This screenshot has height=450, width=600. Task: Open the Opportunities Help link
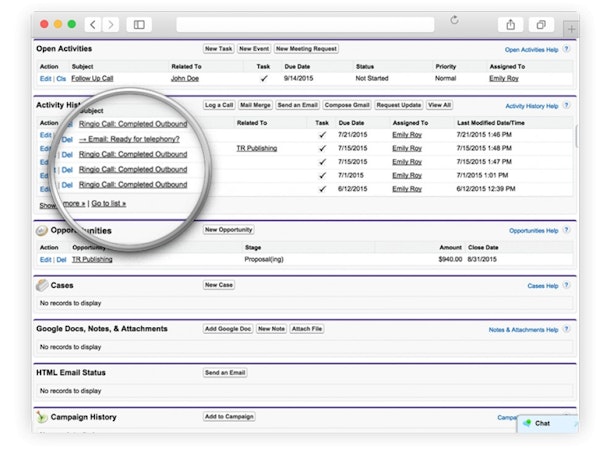pos(534,231)
